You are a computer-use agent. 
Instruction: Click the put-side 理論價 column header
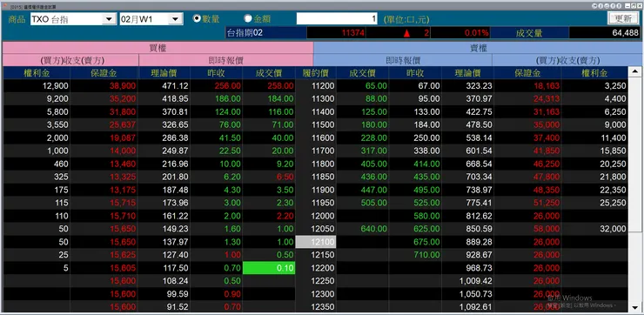467,73
